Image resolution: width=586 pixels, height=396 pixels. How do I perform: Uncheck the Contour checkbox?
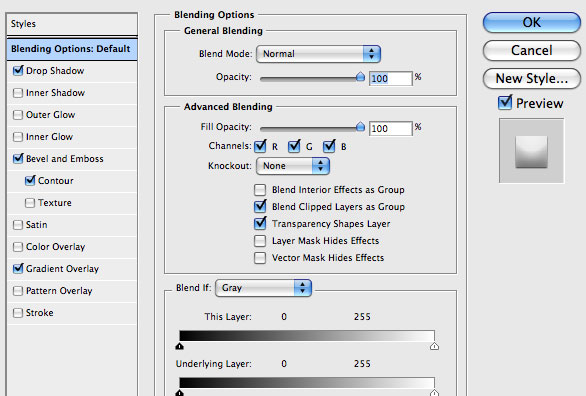point(30,180)
